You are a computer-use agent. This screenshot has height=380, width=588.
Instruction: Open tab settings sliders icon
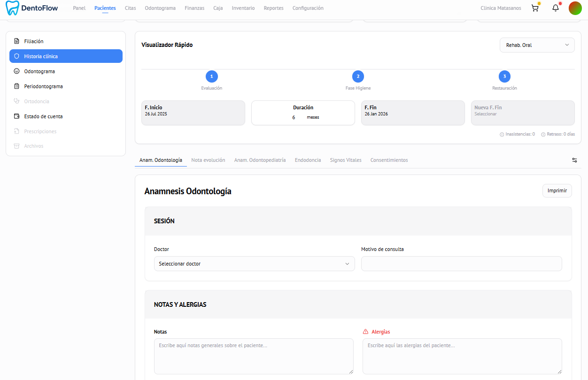(574, 160)
